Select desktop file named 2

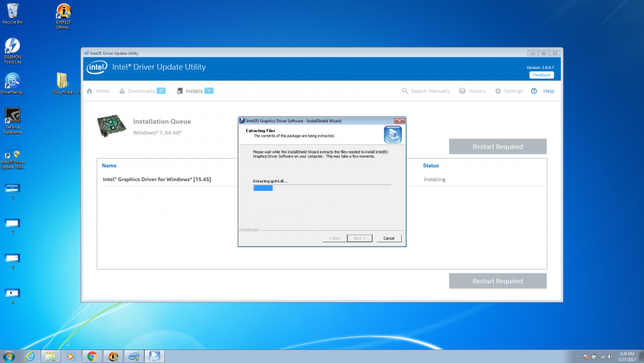(12, 226)
